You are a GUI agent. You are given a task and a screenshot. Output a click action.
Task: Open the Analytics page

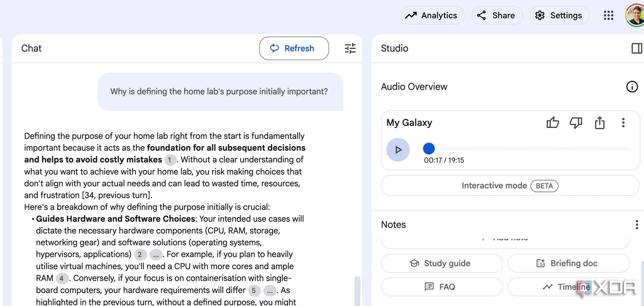tap(432, 15)
